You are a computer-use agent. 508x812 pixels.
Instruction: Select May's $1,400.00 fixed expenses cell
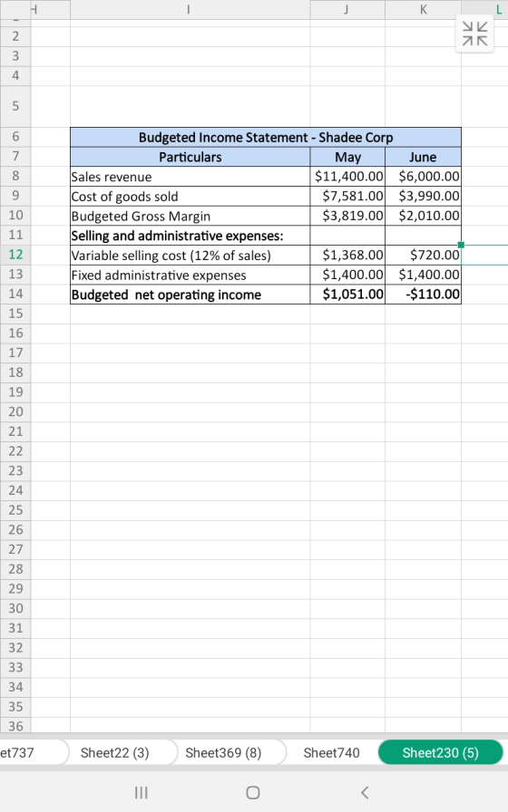tap(347, 275)
